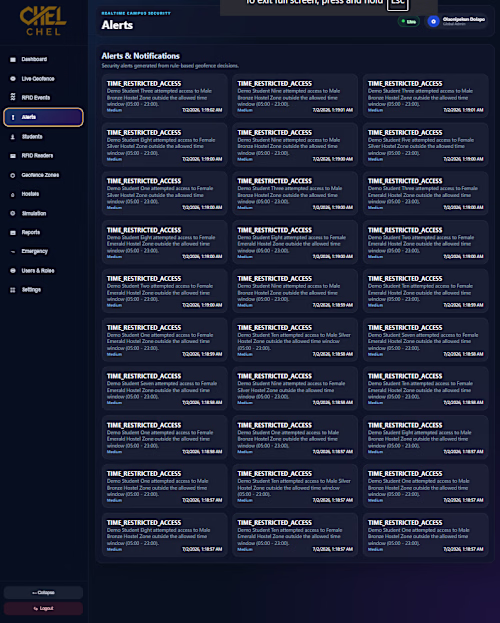Open Student One Female Silver Hostel alert

tap(165, 193)
